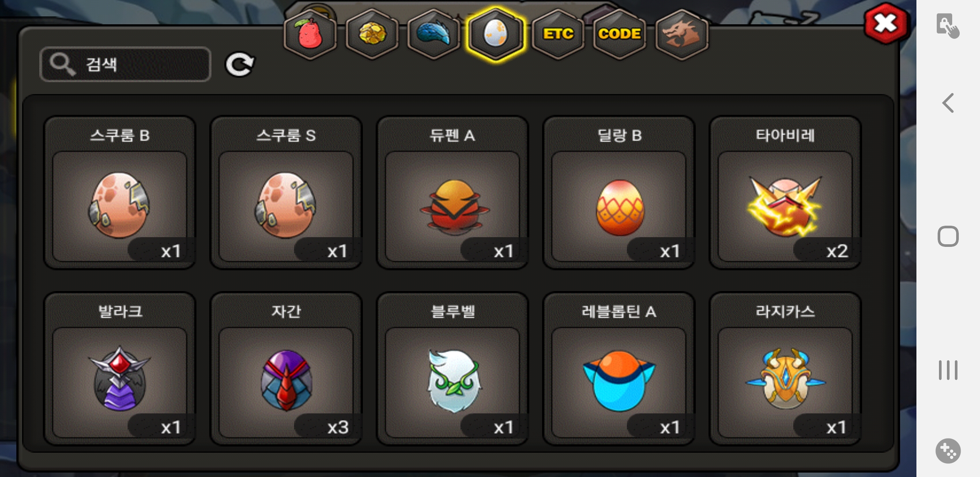Image resolution: width=980 pixels, height=477 pixels.
Task: Open the CODE tab
Action: (x=619, y=34)
